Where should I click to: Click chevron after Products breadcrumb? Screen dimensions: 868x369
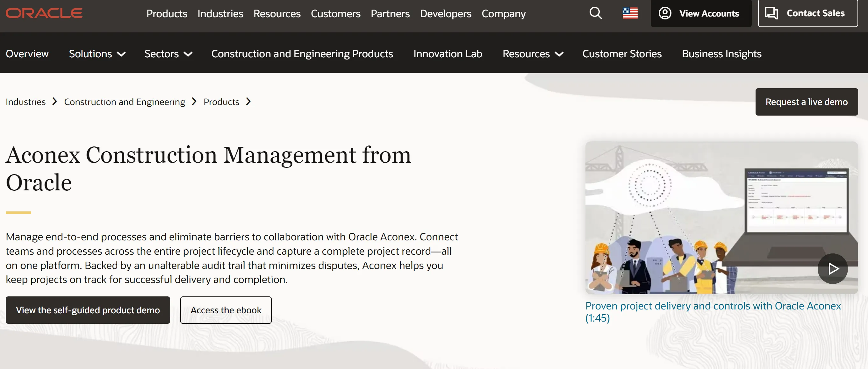point(248,101)
